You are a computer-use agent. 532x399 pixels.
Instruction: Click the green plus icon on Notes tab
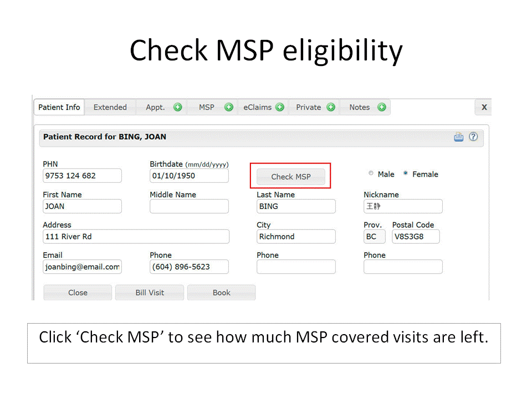pos(382,108)
